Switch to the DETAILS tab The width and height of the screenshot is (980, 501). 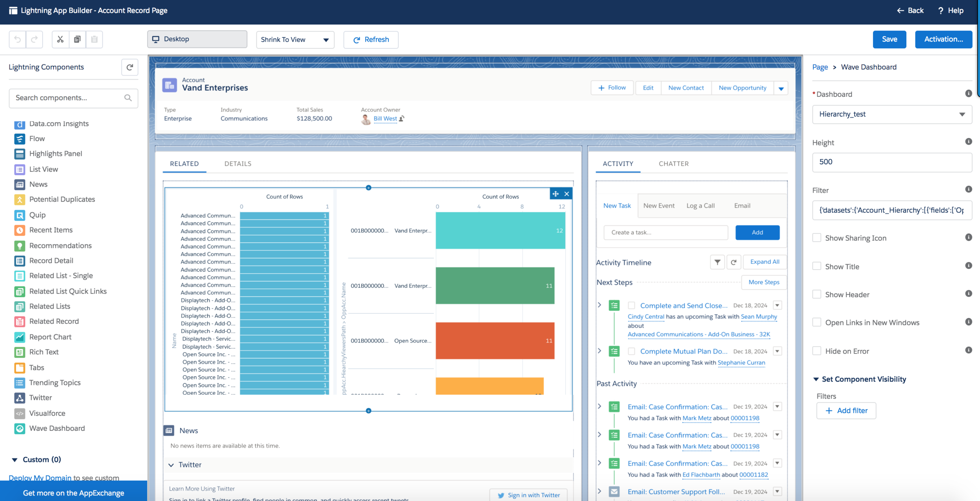238,164
